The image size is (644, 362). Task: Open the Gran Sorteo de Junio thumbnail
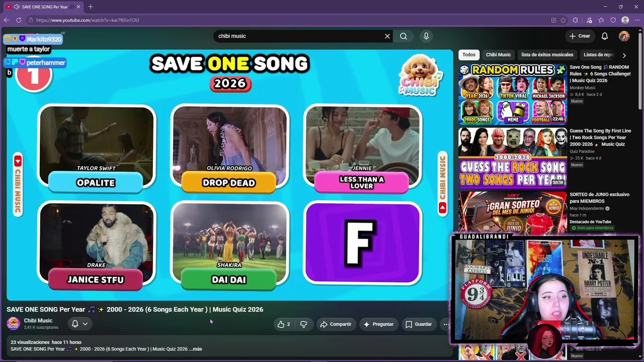(x=513, y=213)
